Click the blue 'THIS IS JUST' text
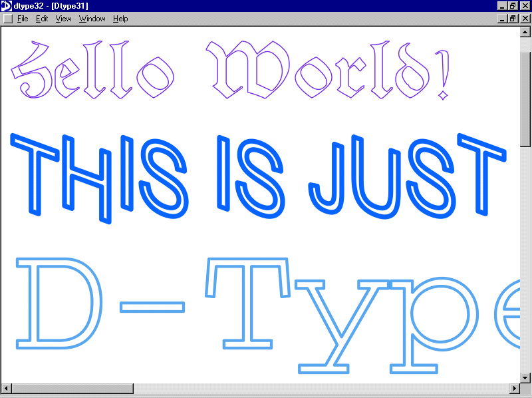532x398 pixels. [x=259, y=178]
